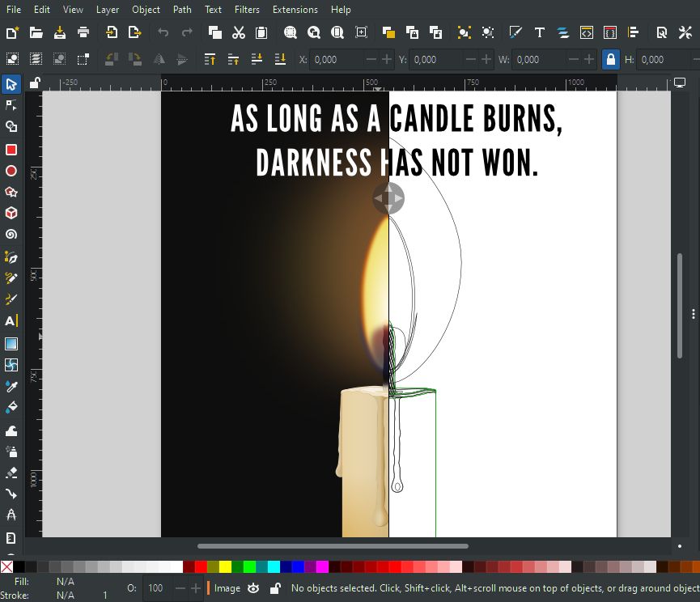Viewport: 700px width, 602px height.
Task: Pick the cyan palette swatch
Action: [x=274, y=566]
